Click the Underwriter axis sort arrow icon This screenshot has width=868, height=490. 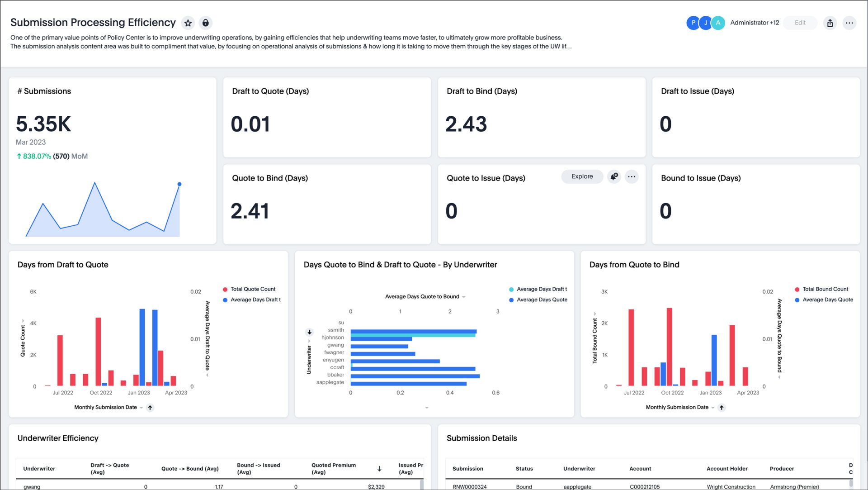310,332
